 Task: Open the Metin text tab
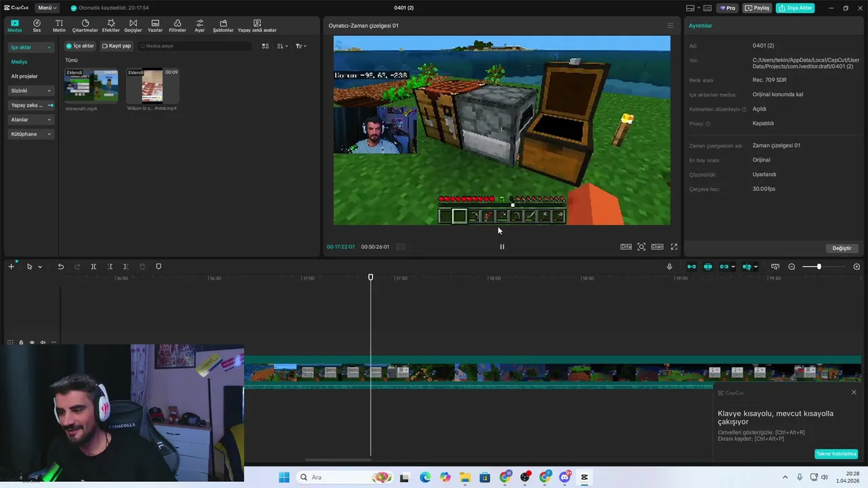pyautogui.click(x=59, y=26)
